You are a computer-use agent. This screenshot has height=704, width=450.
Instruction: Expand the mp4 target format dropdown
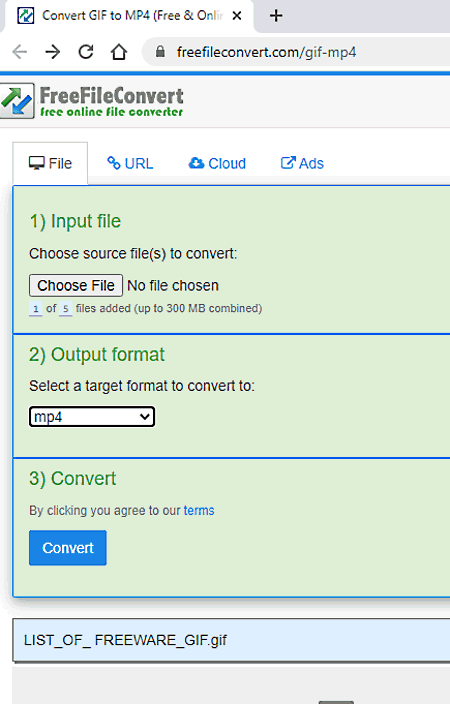[92, 417]
